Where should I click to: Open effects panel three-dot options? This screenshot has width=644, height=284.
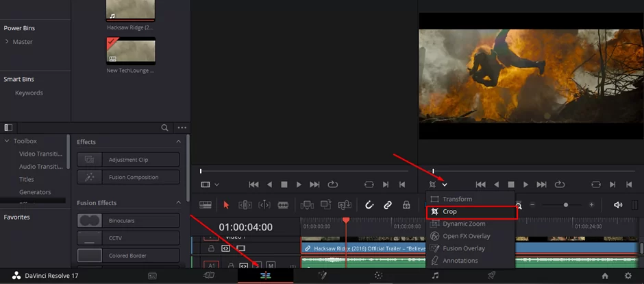click(182, 128)
